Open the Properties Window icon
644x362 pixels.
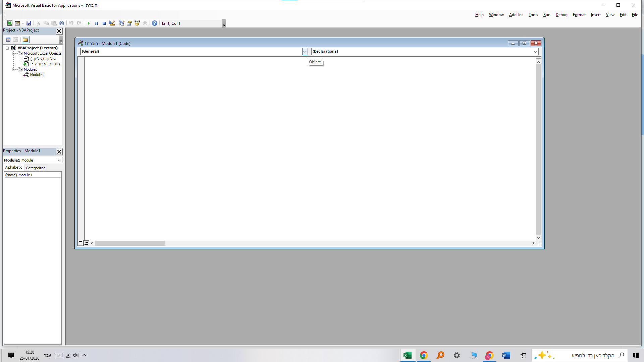point(129,23)
